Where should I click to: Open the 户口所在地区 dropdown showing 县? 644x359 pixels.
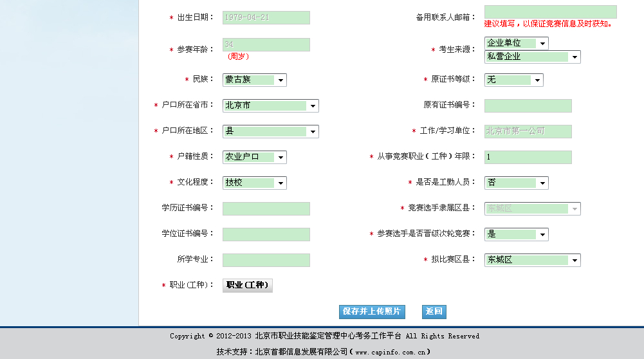click(x=270, y=131)
